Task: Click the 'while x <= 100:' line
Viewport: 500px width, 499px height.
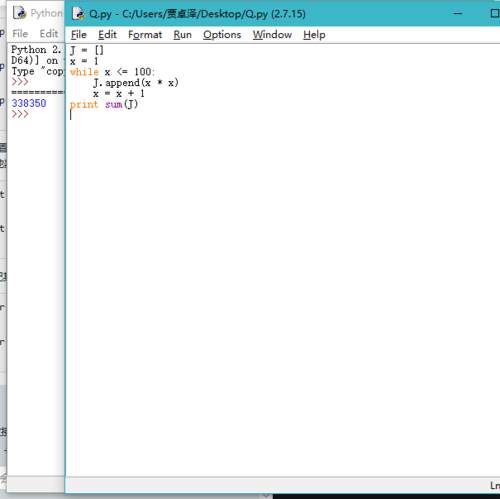Action: [112, 72]
